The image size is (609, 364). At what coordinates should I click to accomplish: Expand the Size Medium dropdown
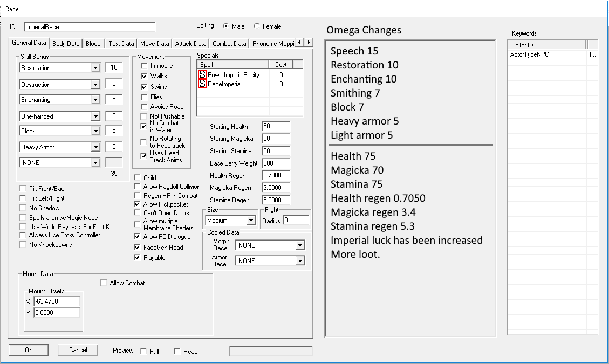pos(251,221)
